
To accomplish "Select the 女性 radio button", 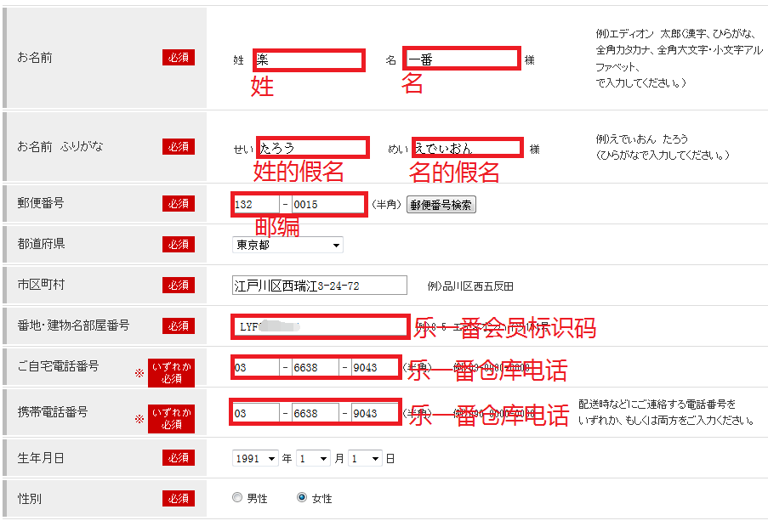I will click(302, 498).
